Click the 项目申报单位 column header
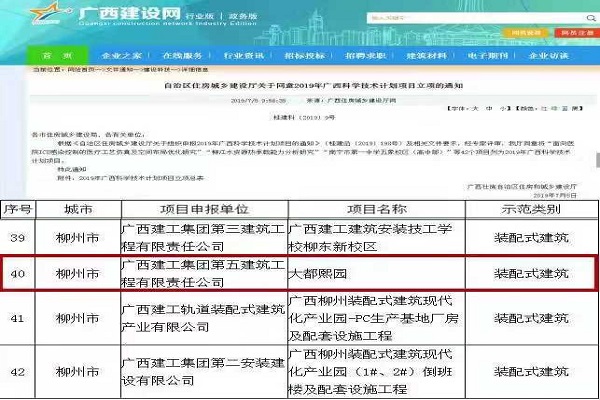Viewport: 600px width, 400px height. [204, 209]
